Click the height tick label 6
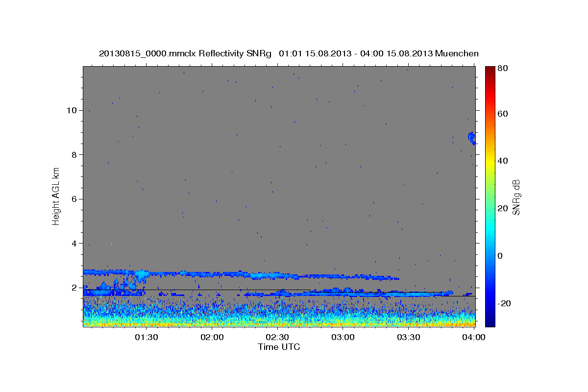 (74, 199)
